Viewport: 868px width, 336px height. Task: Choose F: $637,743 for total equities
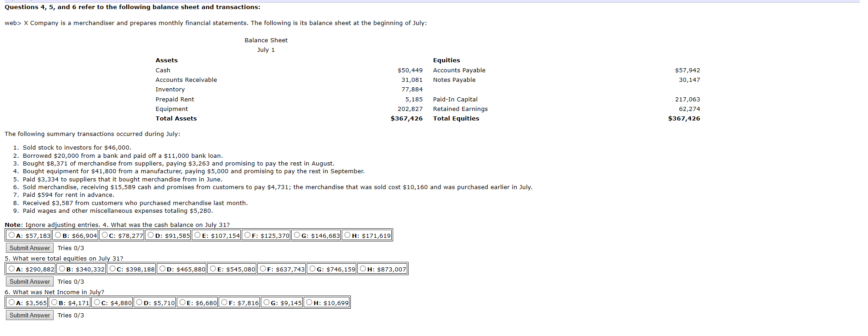tap(263, 269)
